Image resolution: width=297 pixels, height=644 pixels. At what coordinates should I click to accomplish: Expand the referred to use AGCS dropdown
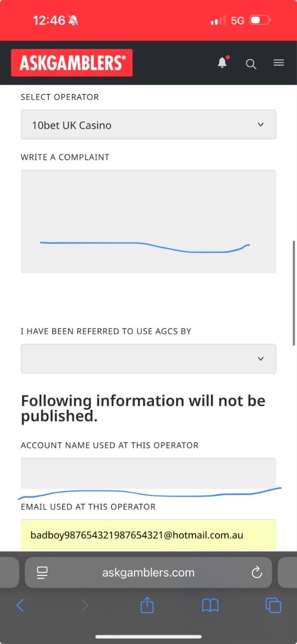[x=148, y=358]
